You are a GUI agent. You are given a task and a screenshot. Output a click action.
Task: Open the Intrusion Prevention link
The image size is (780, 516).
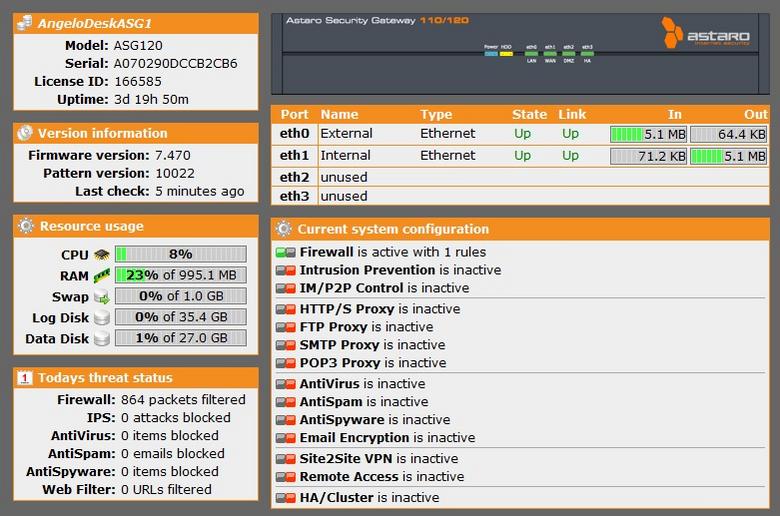(x=367, y=270)
